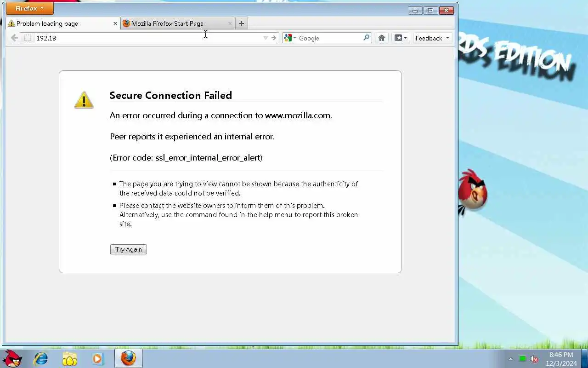Show hidden tray icons arrow
The height and width of the screenshot is (368, 588).
pos(510,359)
